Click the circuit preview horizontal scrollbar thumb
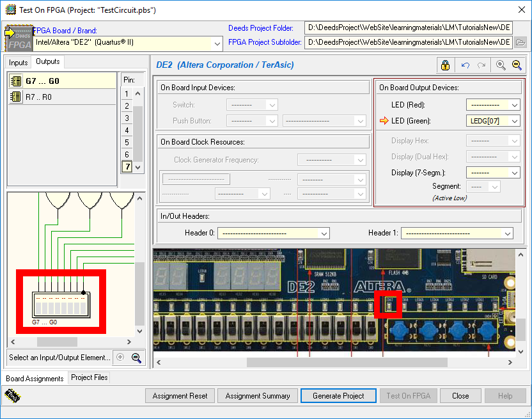 click(x=57, y=342)
